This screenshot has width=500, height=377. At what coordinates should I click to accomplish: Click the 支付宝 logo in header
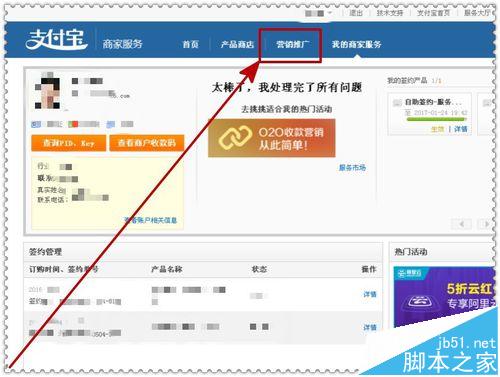[56, 40]
